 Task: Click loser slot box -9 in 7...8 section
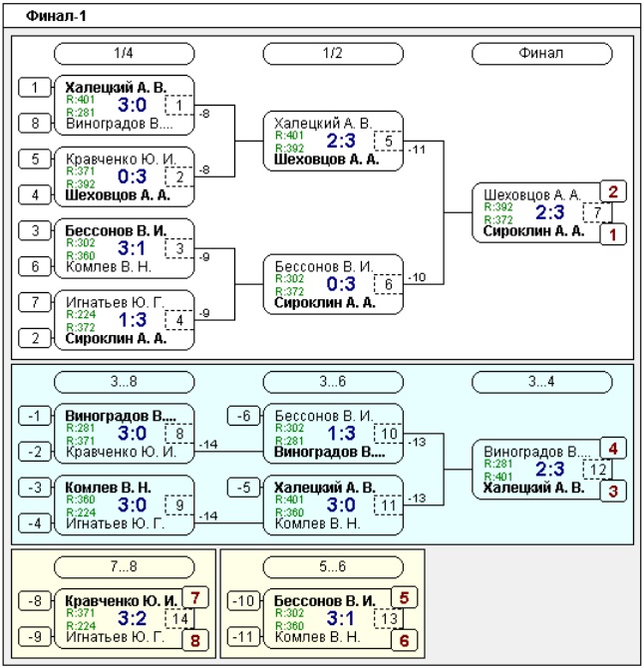pos(35,637)
